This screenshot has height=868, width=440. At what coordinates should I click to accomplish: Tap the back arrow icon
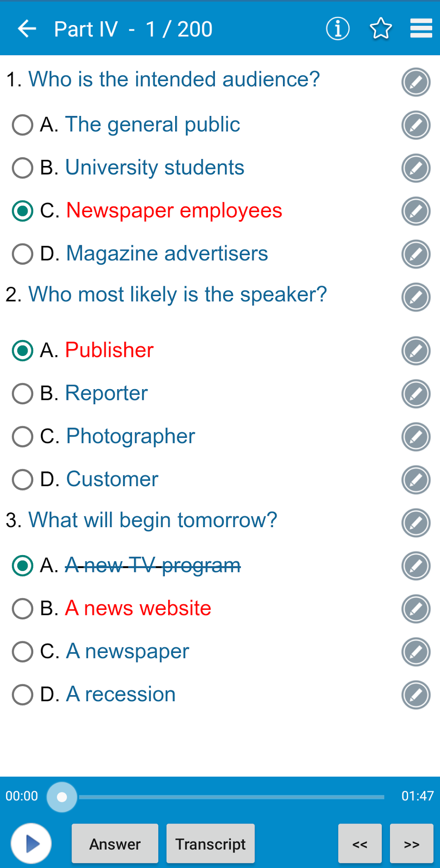pyautogui.click(x=27, y=29)
